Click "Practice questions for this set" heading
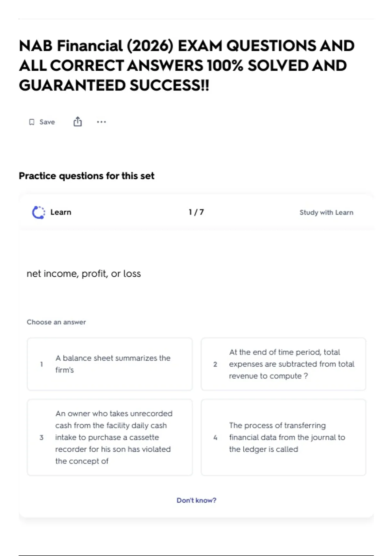 pyautogui.click(x=87, y=176)
